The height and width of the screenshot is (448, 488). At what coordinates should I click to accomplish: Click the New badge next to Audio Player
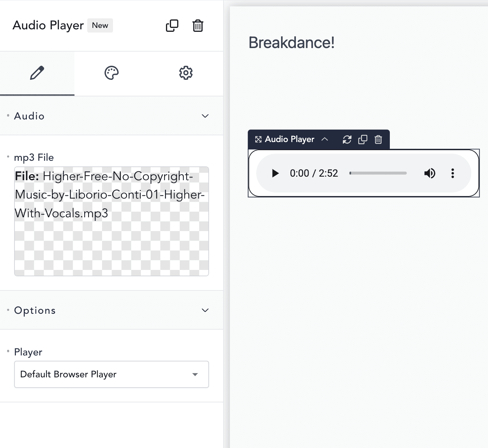(100, 25)
